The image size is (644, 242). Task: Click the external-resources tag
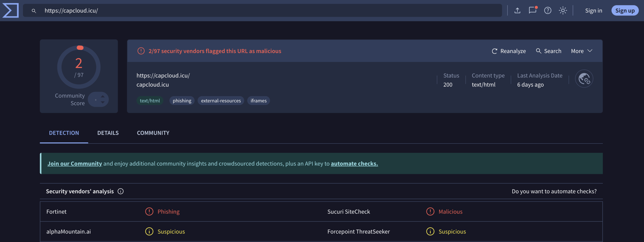pos(221,101)
